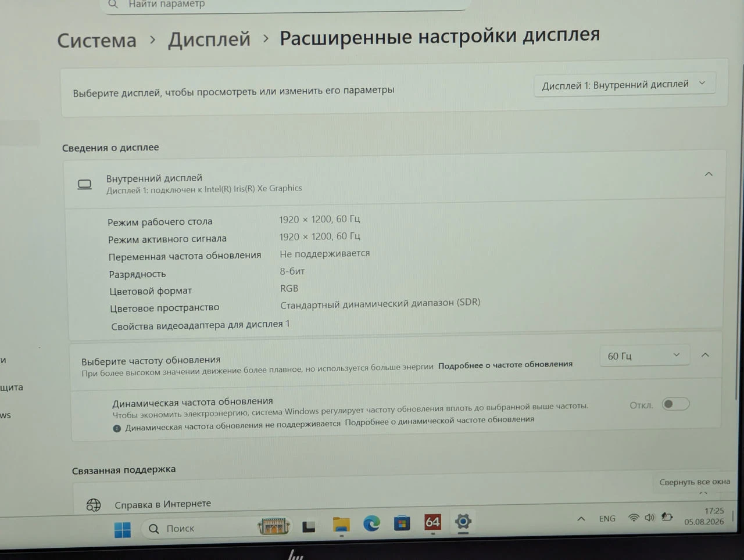
Task: Switch the ENG input language indicator
Action: point(607,518)
